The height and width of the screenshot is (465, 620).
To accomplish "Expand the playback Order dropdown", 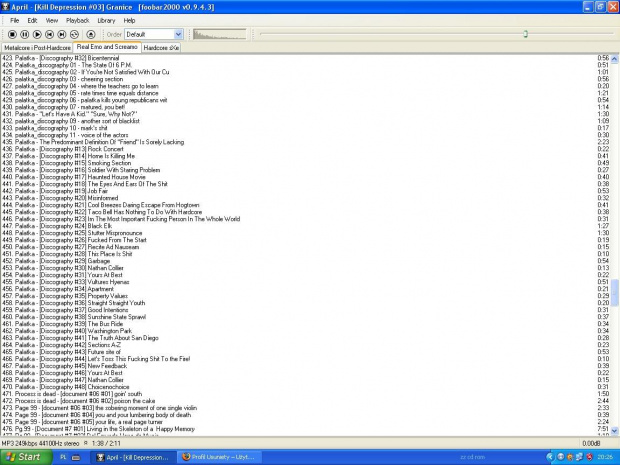I will pos(178,34).
